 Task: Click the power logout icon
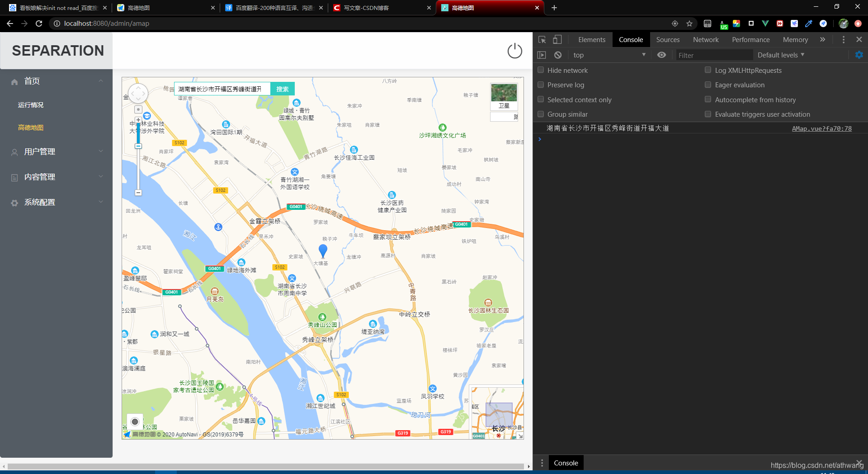tap(514, 51)
